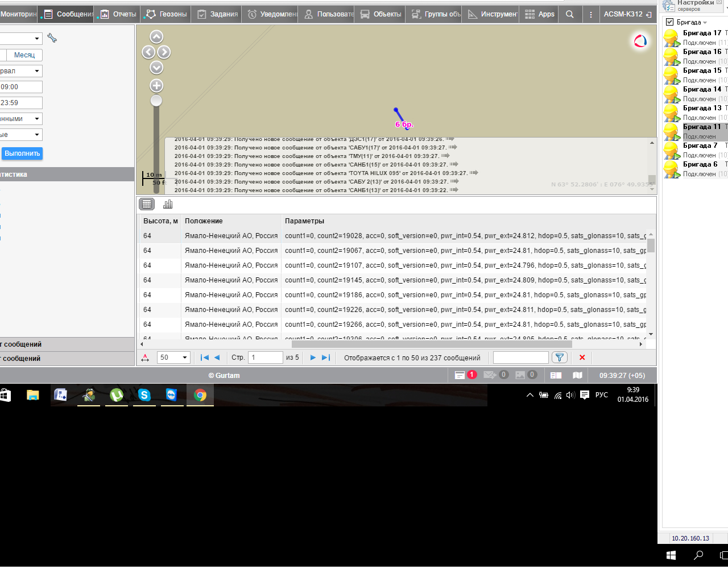Expand the Бригада group dropdown arrow
The height and width of the screenshot is (582, 728).
[705, 23]
